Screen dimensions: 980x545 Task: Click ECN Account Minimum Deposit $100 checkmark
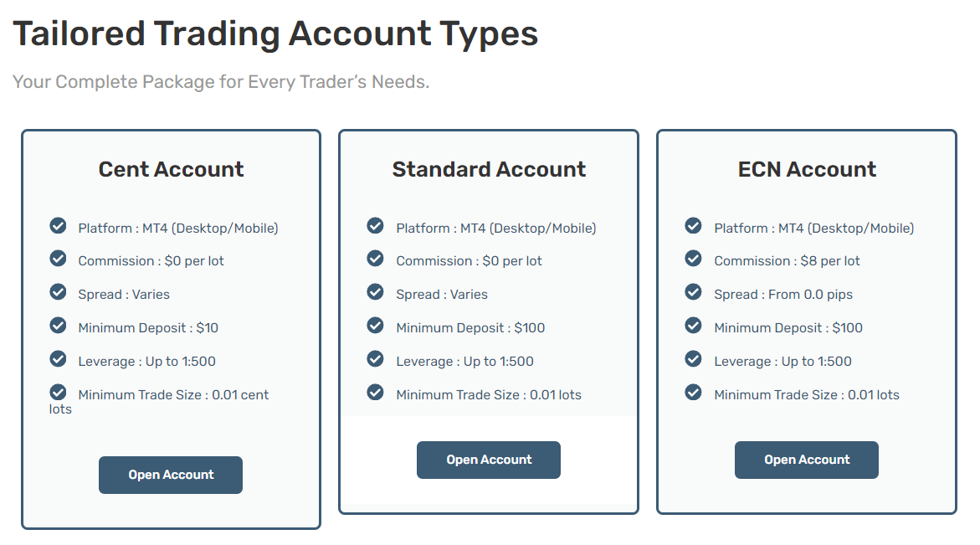(693, 325)
